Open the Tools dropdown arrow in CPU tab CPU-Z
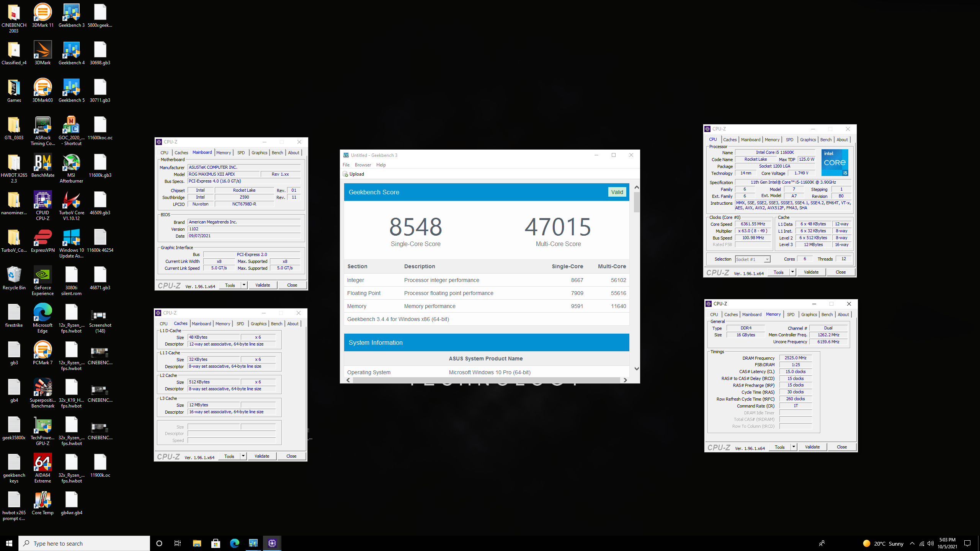980x551 pixels. point(792,272)
